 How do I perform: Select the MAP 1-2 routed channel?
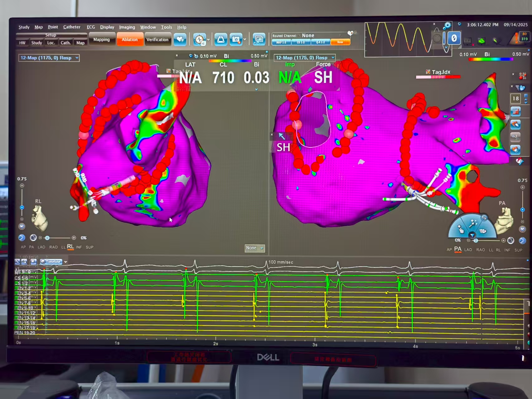click(x=281, y=42)
